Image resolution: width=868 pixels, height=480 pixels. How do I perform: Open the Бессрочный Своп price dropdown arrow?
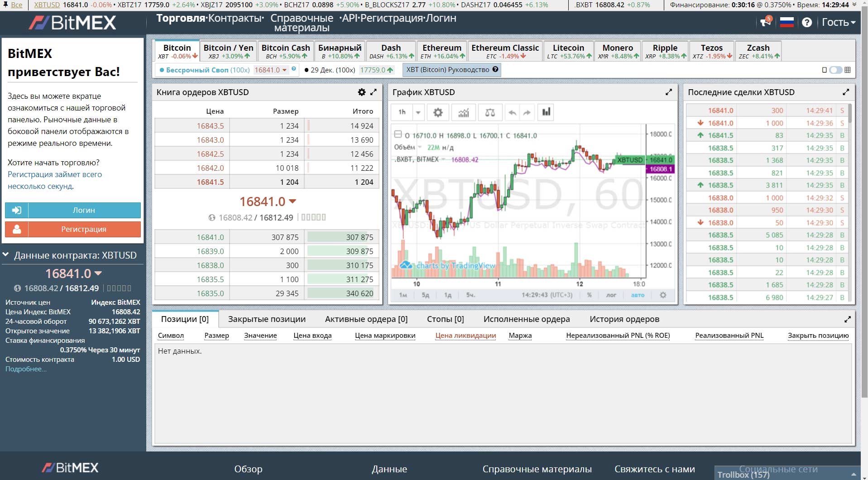(284, 70)
